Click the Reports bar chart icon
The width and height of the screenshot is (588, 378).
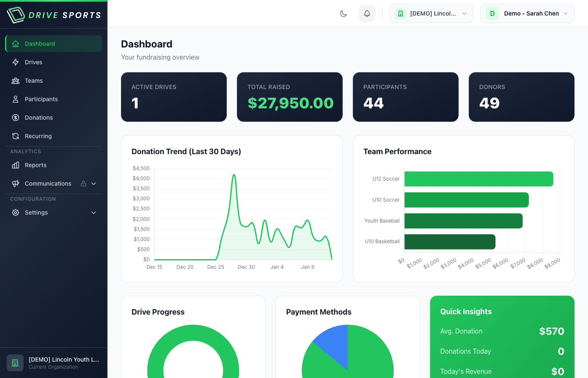pyautogui.click(x=16, y=165)
